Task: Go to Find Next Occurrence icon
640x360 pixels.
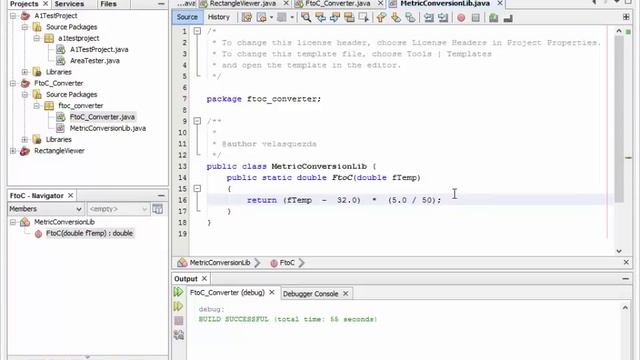Action: (335, 18)
